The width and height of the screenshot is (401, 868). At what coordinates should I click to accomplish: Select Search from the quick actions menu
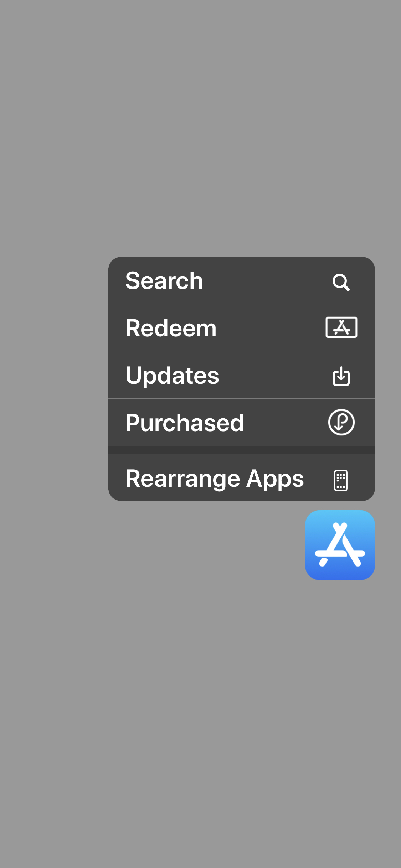coord(242,280)
